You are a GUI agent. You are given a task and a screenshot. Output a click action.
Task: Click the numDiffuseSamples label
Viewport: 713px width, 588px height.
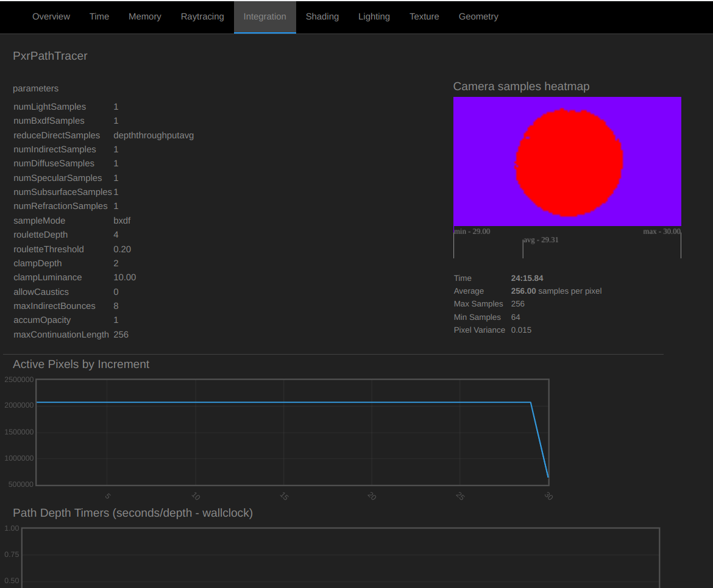coord(54,164)
